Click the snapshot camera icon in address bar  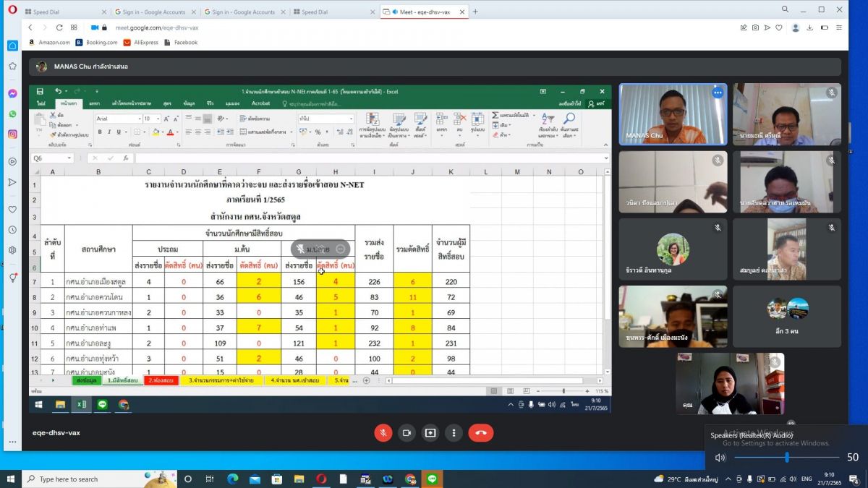[x=755, y=27]
